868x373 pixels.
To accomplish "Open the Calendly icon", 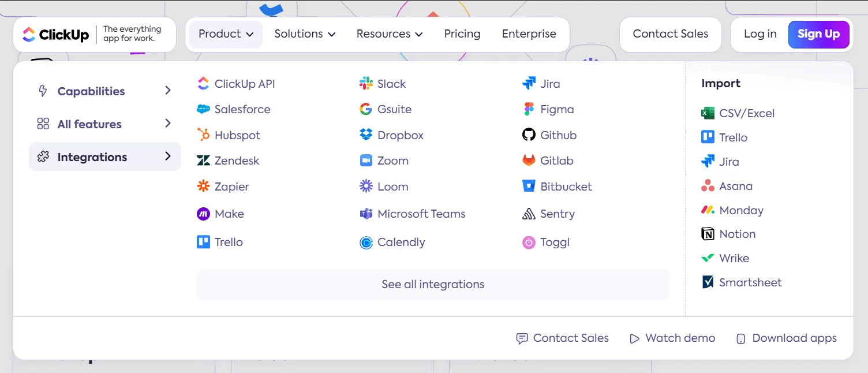I will pos(366,242).
